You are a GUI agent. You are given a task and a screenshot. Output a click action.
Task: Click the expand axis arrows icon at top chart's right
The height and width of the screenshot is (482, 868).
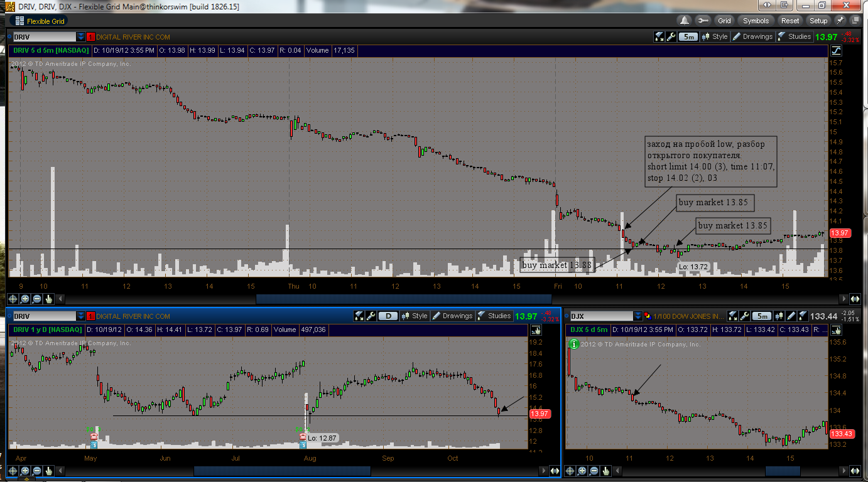click(x=855, y=299)
